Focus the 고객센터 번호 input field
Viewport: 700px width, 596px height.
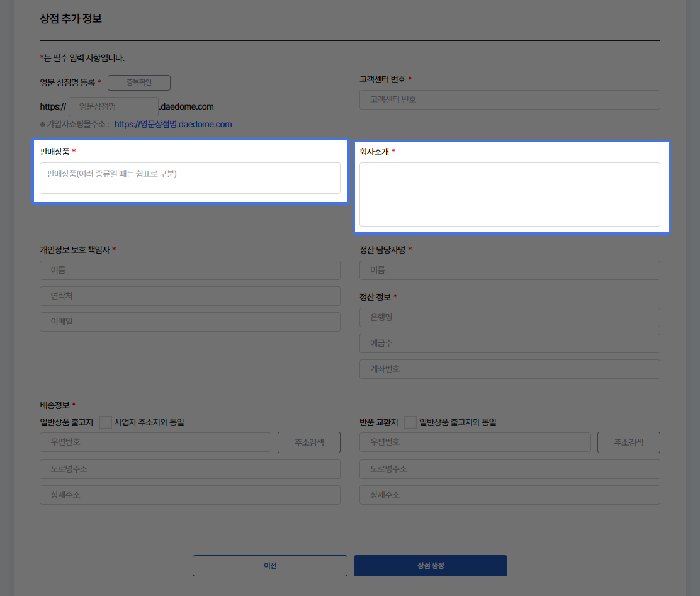pyautogui.click(x=509, y=99)
